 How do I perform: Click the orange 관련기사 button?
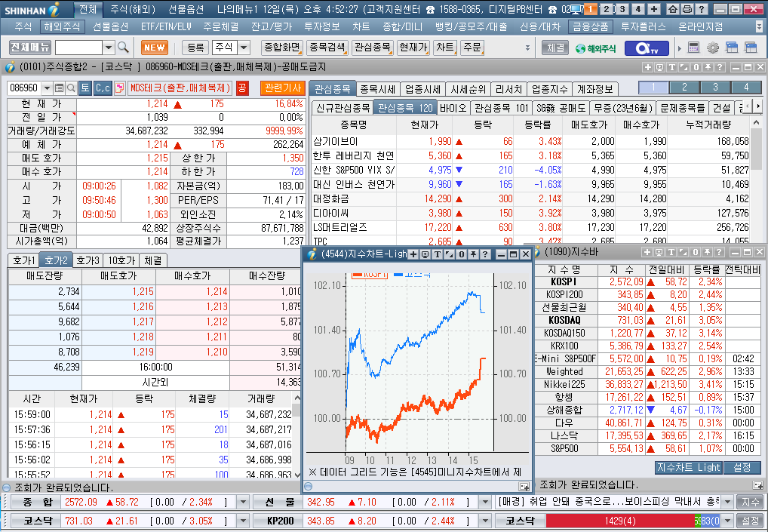click(x=283, y=88)
